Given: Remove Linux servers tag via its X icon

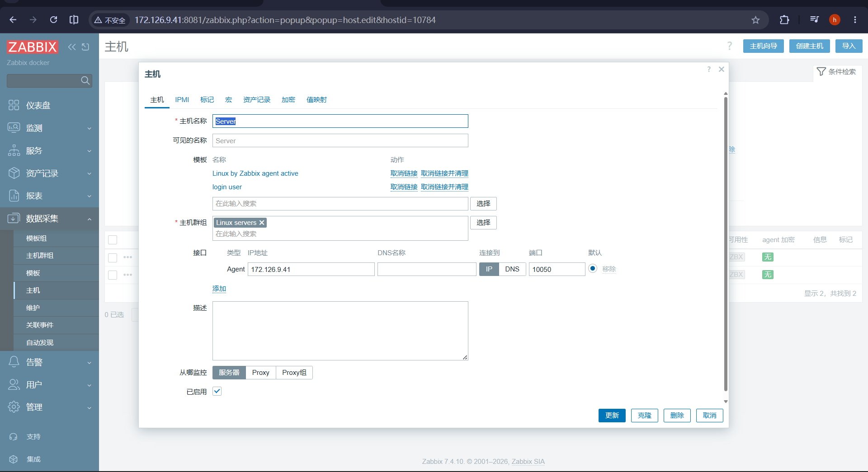Looking at the screenshot, I should (x=262, y=222).
